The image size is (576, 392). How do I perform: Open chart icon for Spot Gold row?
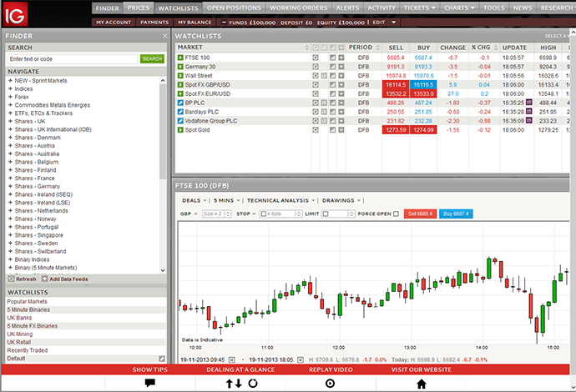[x=332, y=130]
